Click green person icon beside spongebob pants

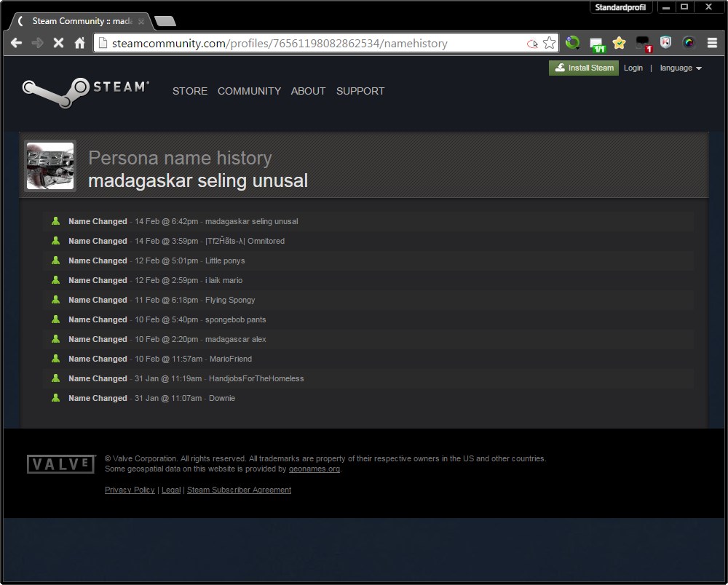(x=56, y=319)
